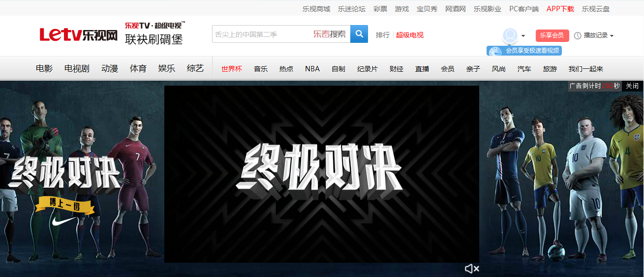The height and width of the screenshot is (277, 644).
Task: Open the user avatar icon
Action: tap(510, 35)
